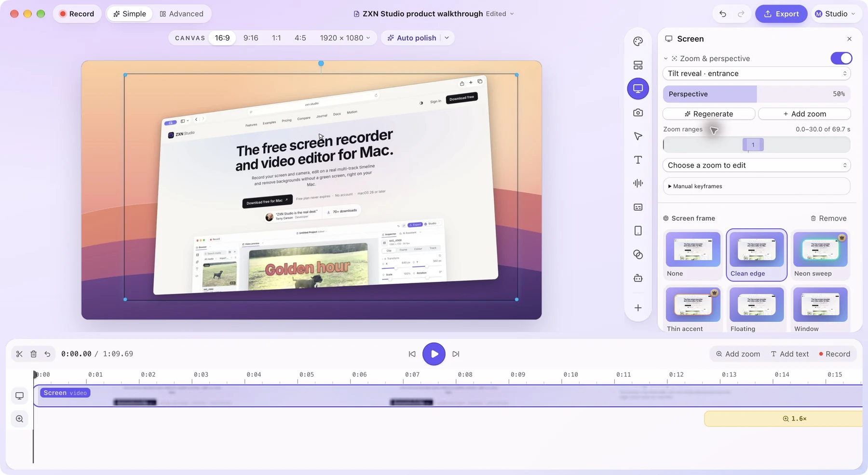Click the canvas top rotation handle
The width and height of the screenshot is (868, 475).
tap(321, 64)
